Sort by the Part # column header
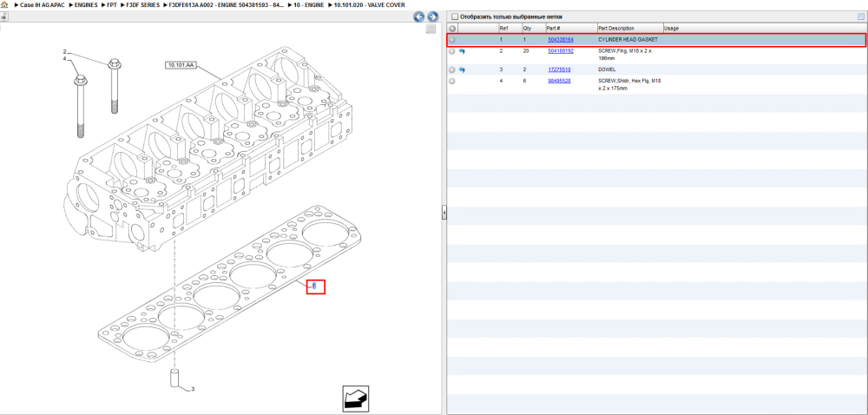The height and width of the screenshot is (415, 868). coord(570,29)
